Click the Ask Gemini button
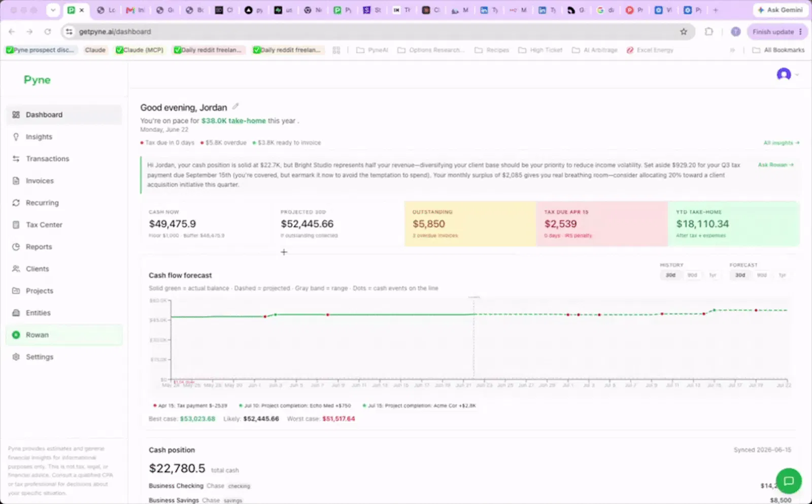This screenshot has width=812, height=504. tap(781, 10)
